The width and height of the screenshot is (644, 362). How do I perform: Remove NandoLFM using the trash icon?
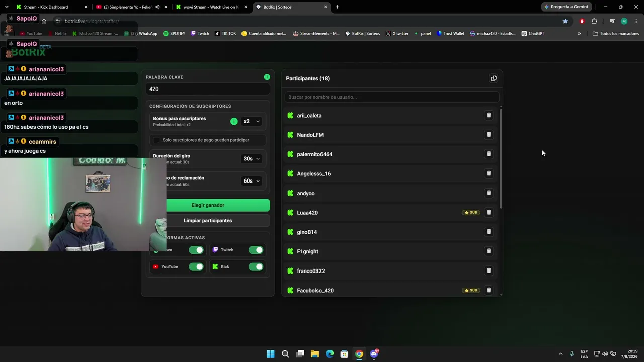pos(489,135)
